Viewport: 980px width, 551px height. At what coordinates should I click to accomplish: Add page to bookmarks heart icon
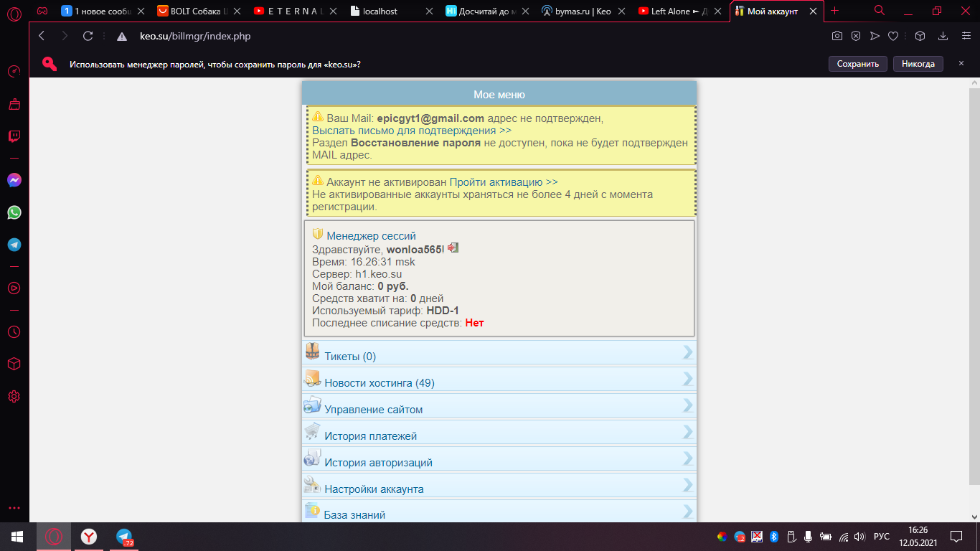click(893, 36)
